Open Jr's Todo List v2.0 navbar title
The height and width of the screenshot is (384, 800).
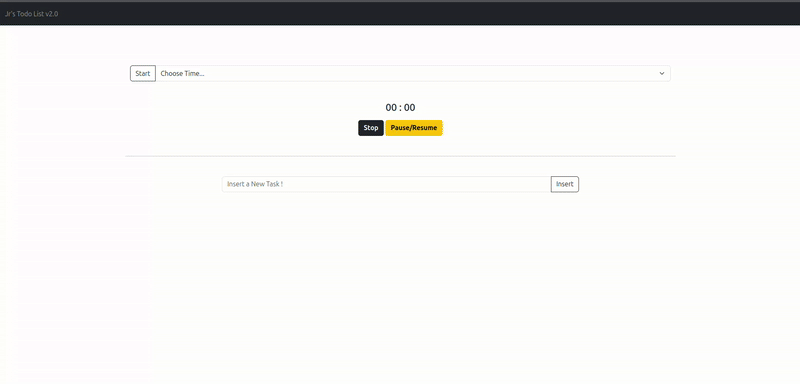coord(32,14)
